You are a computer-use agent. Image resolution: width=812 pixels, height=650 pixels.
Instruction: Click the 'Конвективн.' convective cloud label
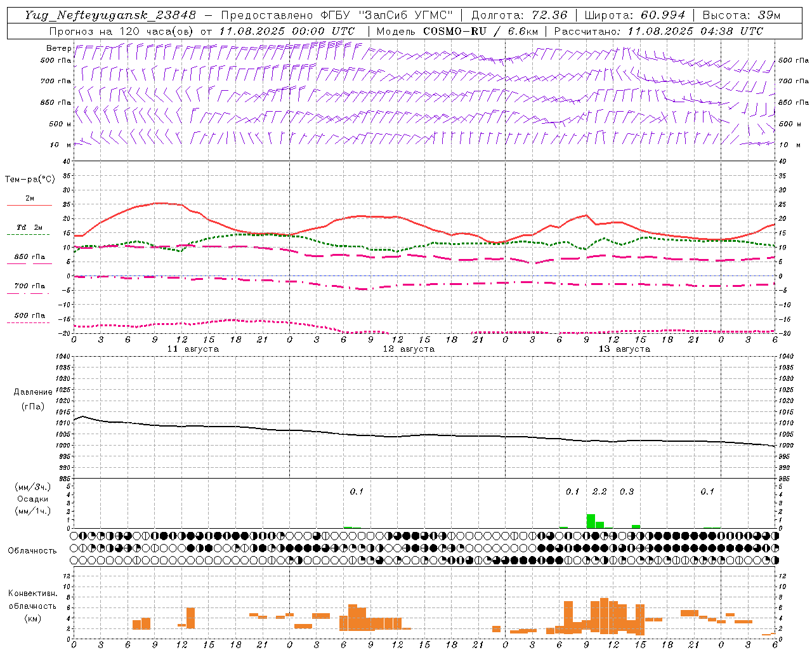click(x=32, y=594)
